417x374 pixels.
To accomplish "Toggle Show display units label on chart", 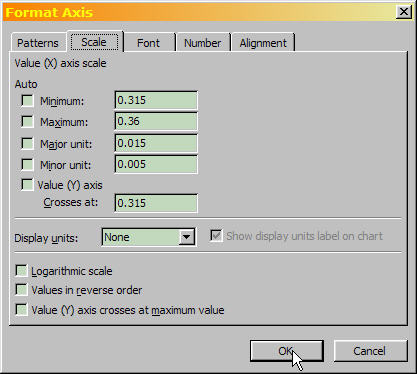I will [216, 236].
